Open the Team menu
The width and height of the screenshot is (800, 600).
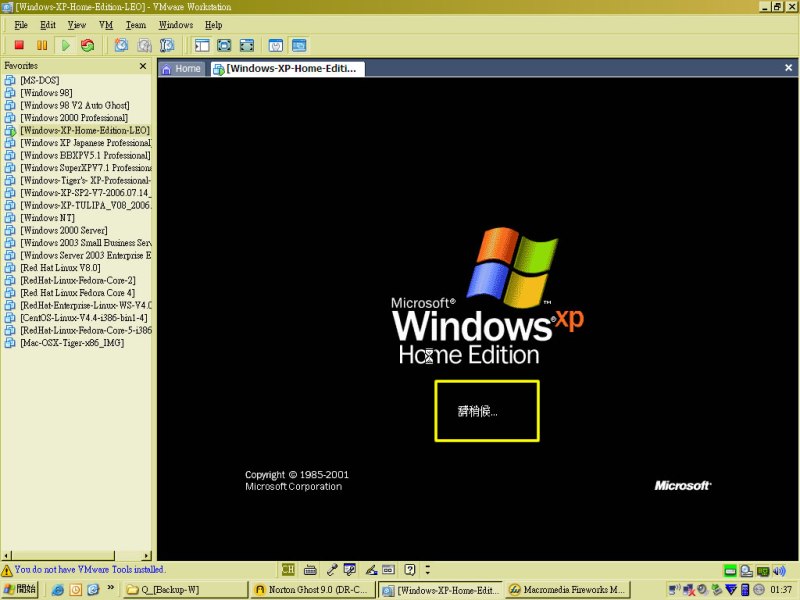[x=136, y=25]
